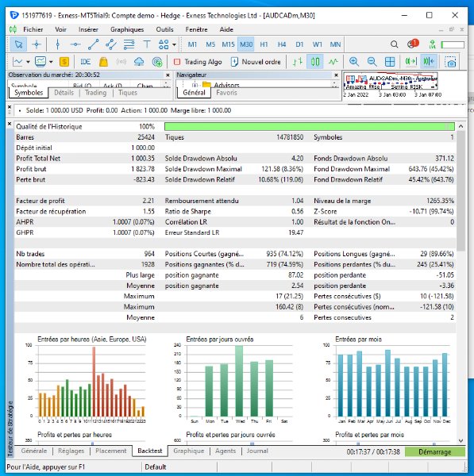Close the strategy tester panel
The image size is (474, 476).
tap(10, 124)
